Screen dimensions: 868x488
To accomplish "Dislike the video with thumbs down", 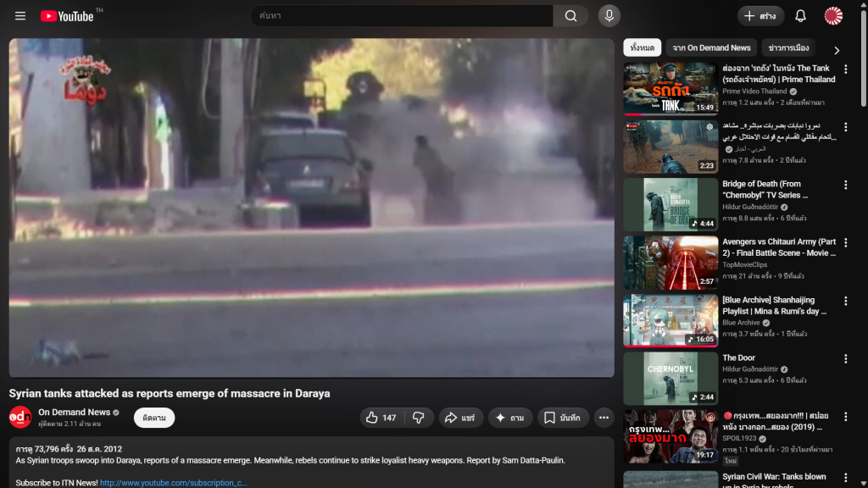I will click(418, 418).
